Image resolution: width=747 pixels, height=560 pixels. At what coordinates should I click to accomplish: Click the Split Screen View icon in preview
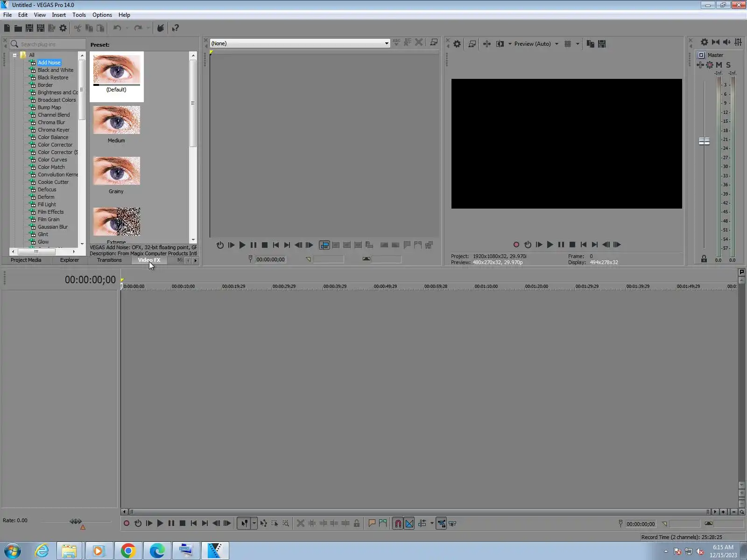click(500, 44)
